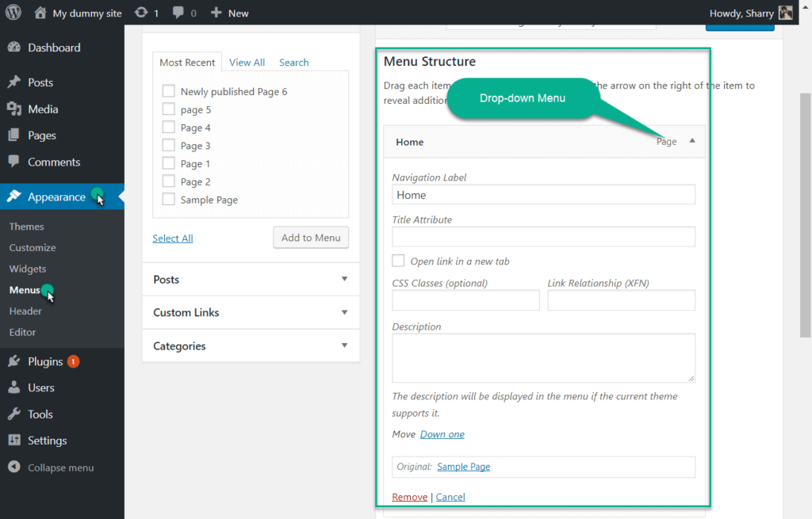This screenshot has width=812, height=519.
Task: Expand the Categories section
Action: (251, 345)
